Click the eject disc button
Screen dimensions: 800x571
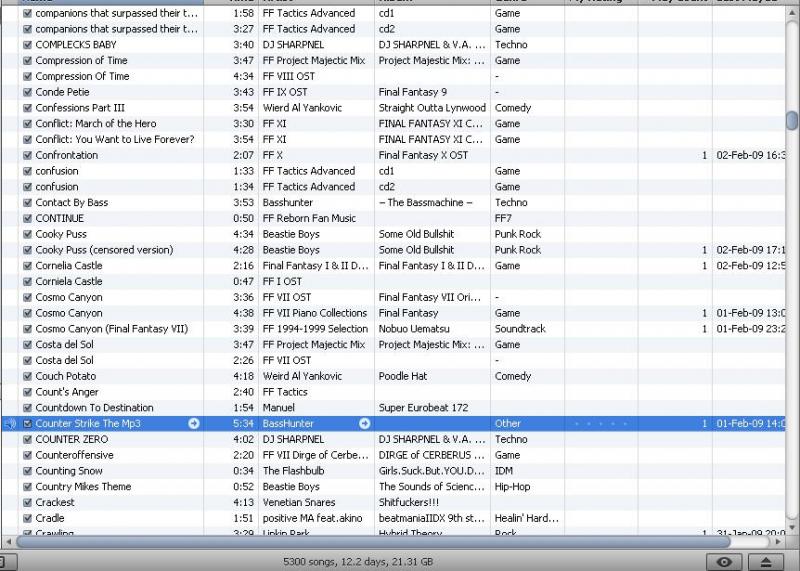(766, 562)
